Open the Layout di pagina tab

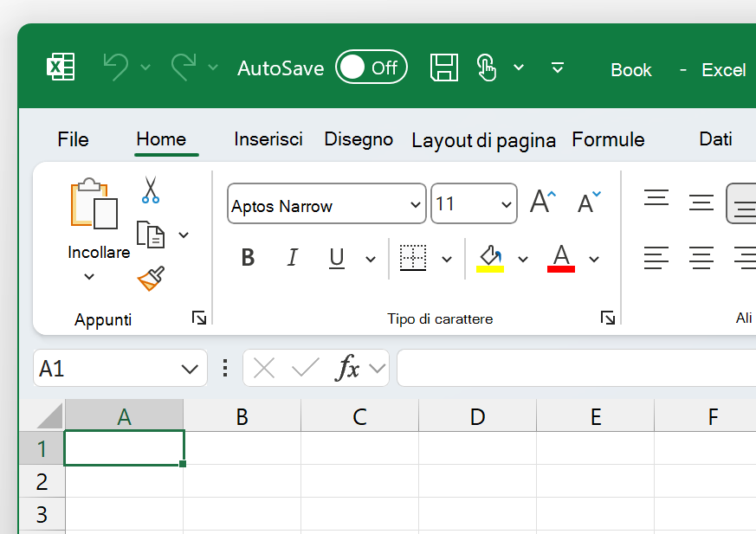point(483,140)
